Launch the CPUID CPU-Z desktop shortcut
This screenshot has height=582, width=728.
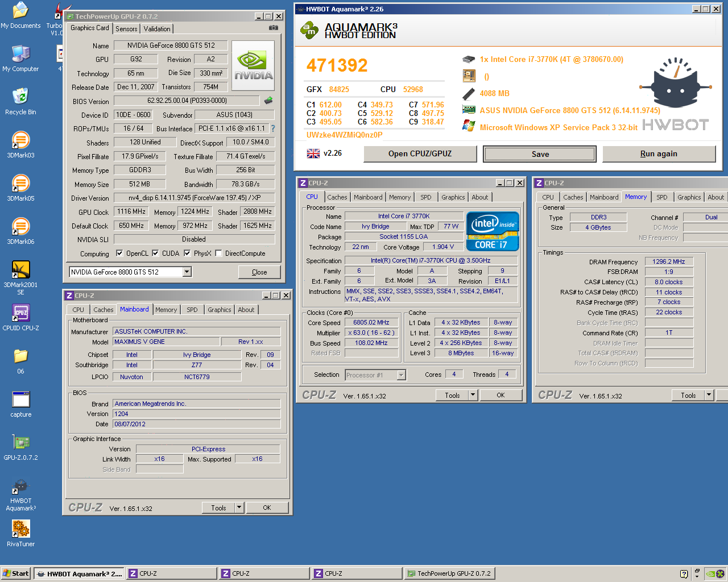[20, 318]
